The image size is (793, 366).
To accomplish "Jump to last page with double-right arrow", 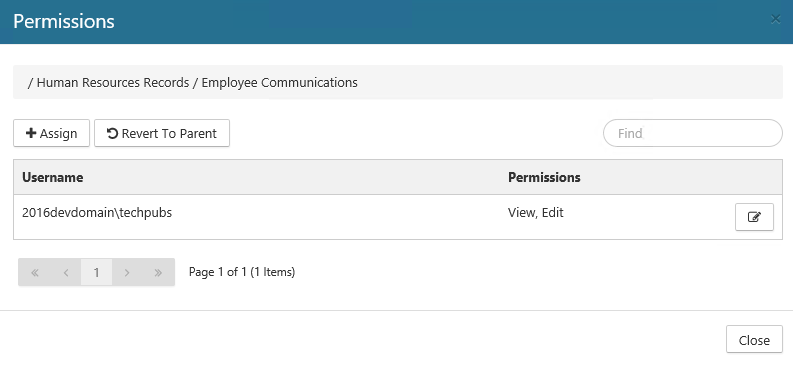I will click(158, 272).
